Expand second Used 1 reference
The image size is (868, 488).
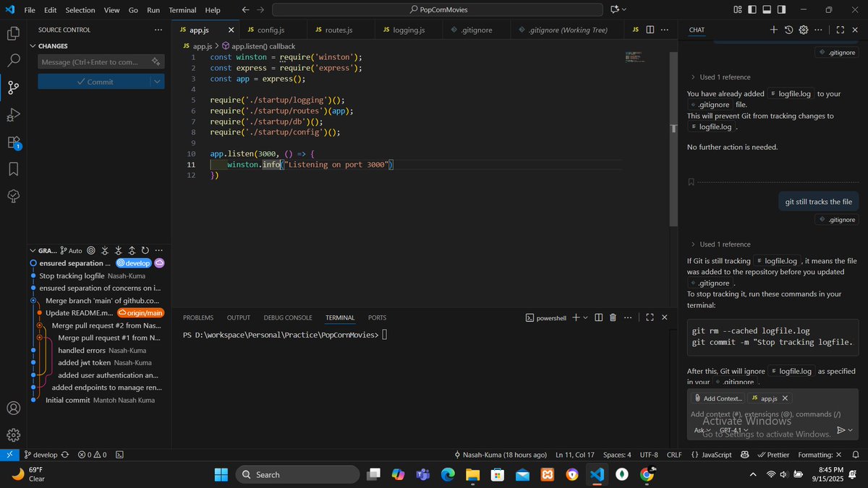pos(720,244)
